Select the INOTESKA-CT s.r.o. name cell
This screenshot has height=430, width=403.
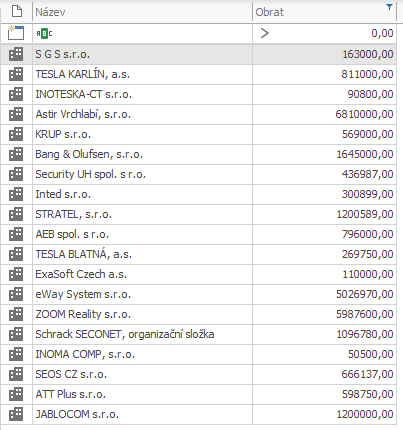(x=142, y=94)
